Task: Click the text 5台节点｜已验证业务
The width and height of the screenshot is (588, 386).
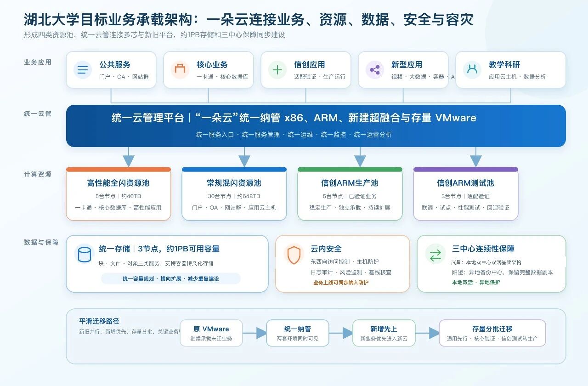Action: [350, 196]
